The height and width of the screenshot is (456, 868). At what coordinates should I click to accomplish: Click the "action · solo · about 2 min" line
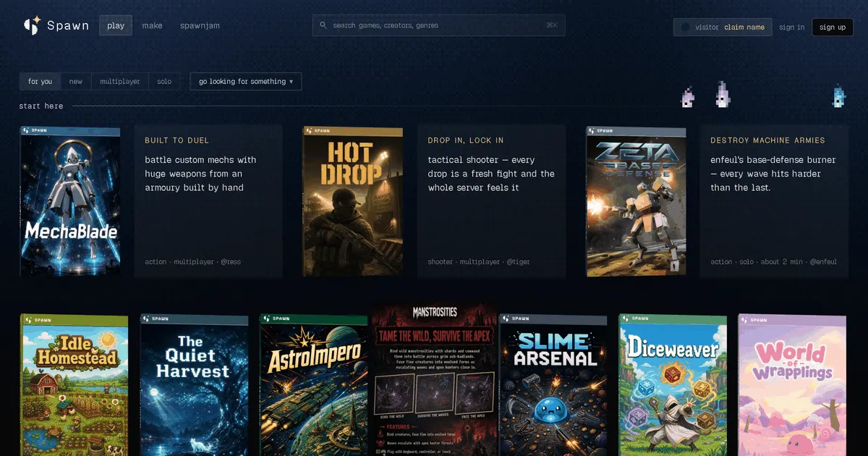773,262
